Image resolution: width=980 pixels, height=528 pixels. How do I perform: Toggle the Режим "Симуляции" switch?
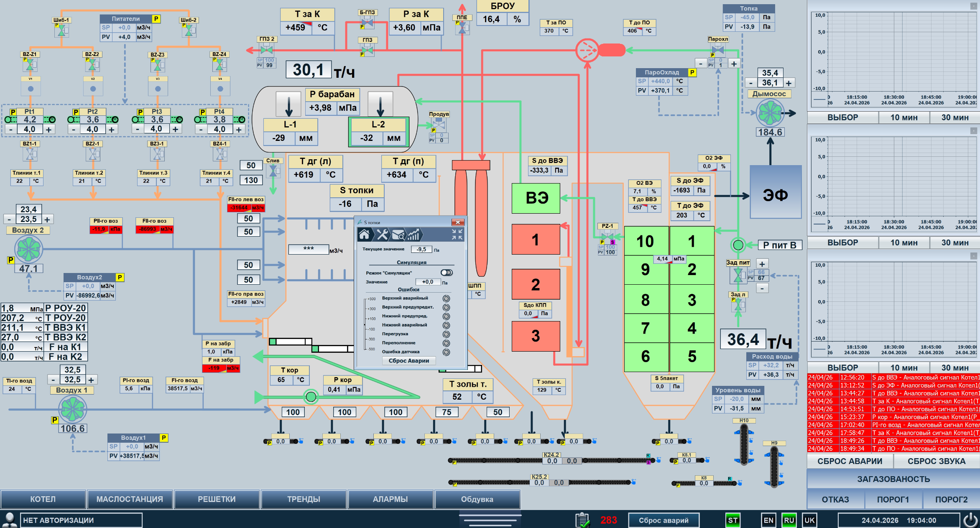pos(447,273)
